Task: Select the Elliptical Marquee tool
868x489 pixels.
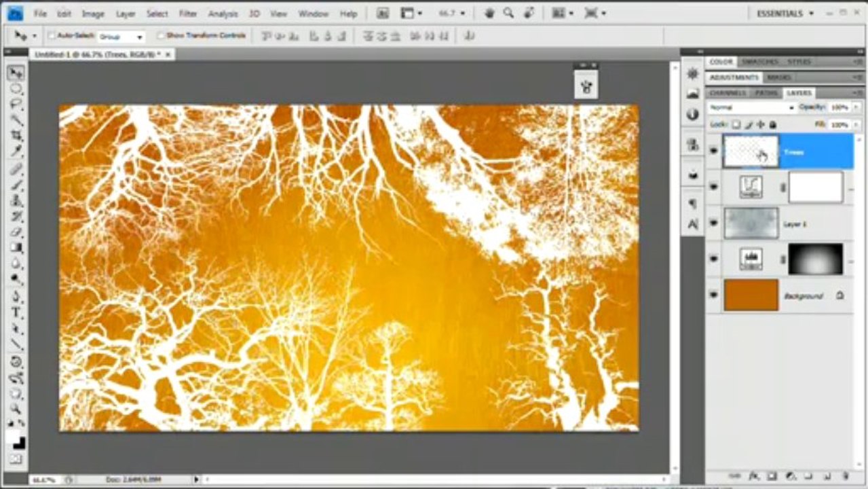Action: (16, 89)
